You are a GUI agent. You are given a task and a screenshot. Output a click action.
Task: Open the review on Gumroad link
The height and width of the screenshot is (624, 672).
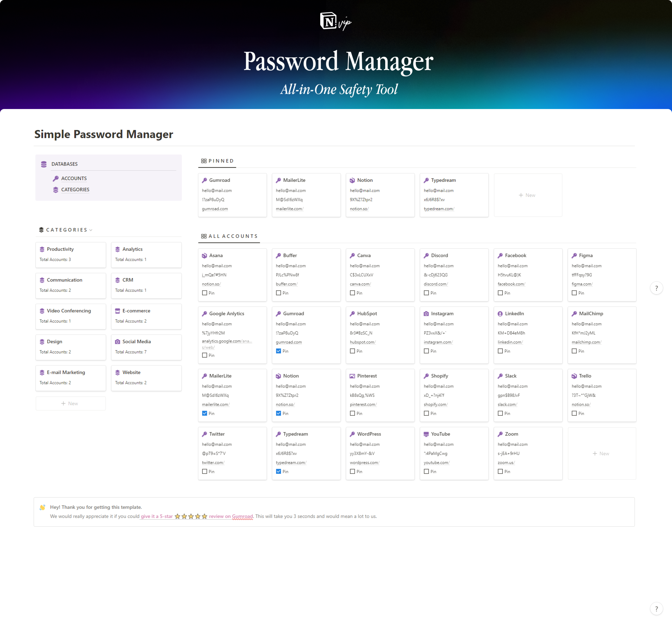(231, 516)
